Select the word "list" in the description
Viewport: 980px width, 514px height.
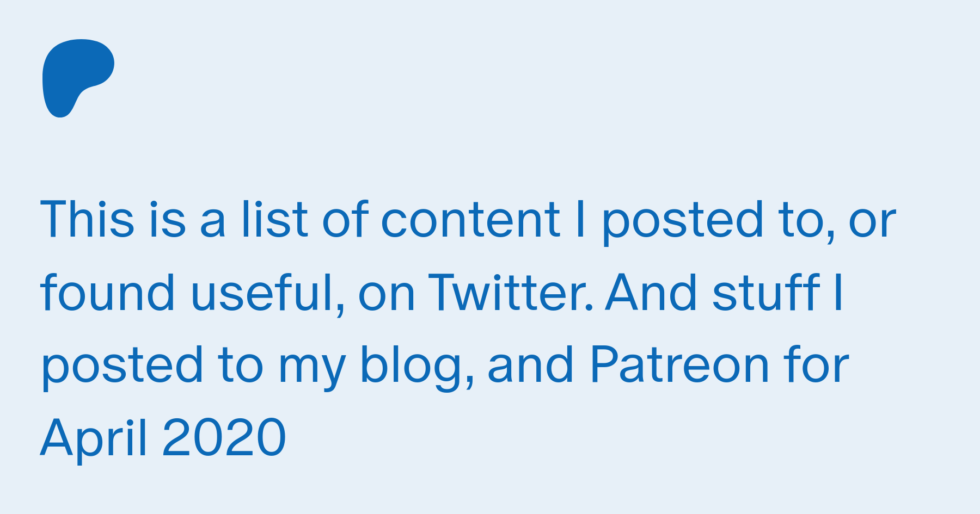click(x=275, y=219)
